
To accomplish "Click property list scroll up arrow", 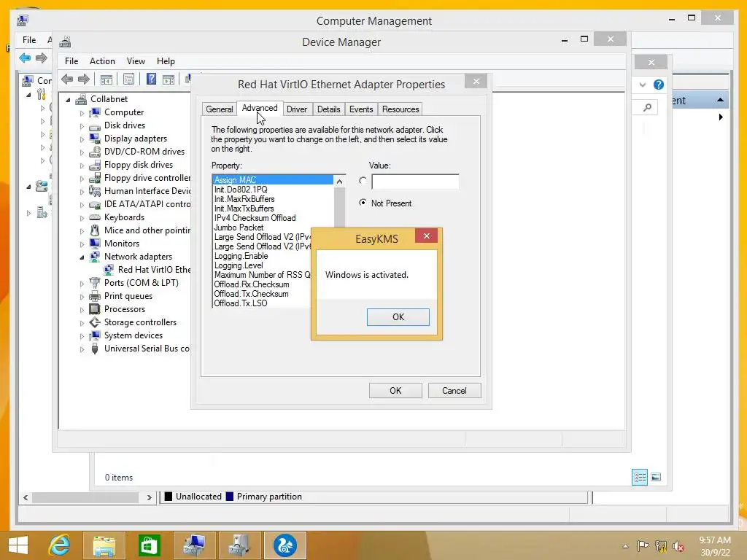I will click(x=339, y=182).
